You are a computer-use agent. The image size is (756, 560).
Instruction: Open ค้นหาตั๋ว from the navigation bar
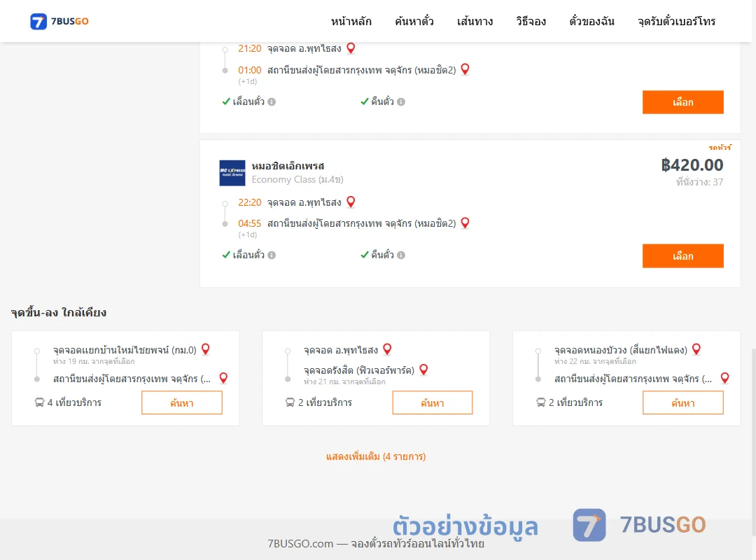414,21
